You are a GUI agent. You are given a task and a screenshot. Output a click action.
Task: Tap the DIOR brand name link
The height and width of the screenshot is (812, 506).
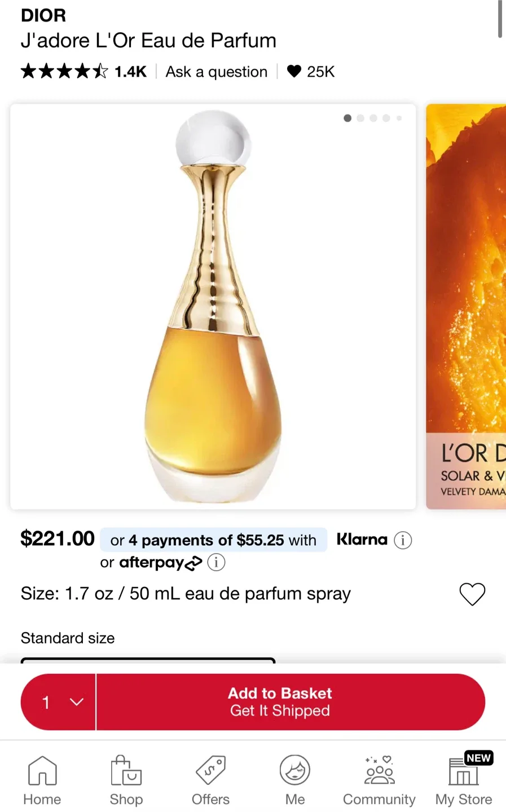click(x=43, y=15)
